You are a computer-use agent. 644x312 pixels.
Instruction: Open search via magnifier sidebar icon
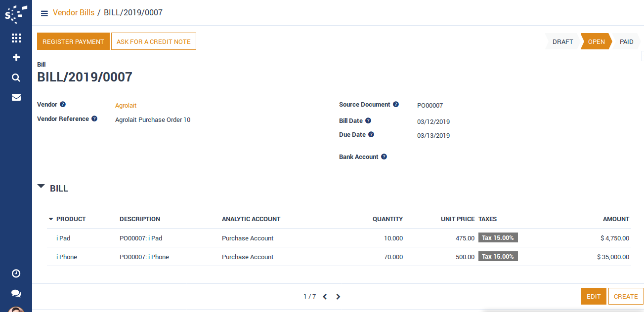coord(16,78)
